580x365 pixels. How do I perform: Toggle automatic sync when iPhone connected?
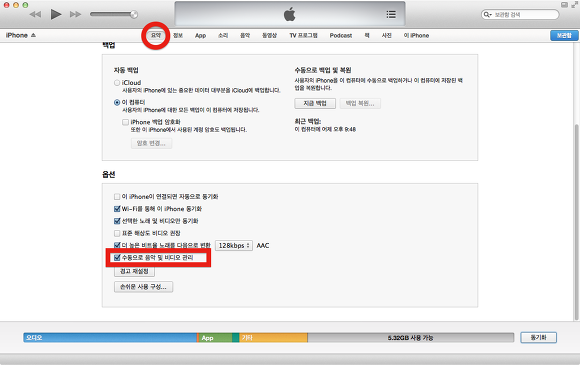117,196
